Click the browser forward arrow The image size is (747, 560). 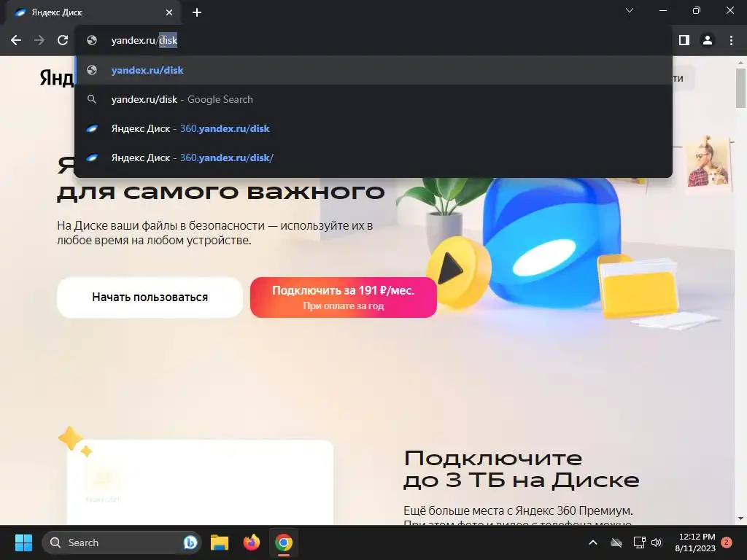(39, 41)
